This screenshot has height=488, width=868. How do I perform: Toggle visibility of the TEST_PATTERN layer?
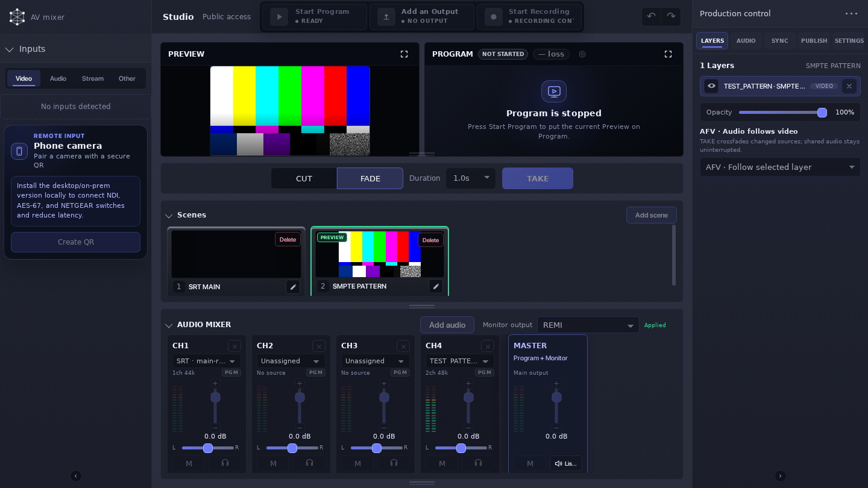[x=711, y=86]
